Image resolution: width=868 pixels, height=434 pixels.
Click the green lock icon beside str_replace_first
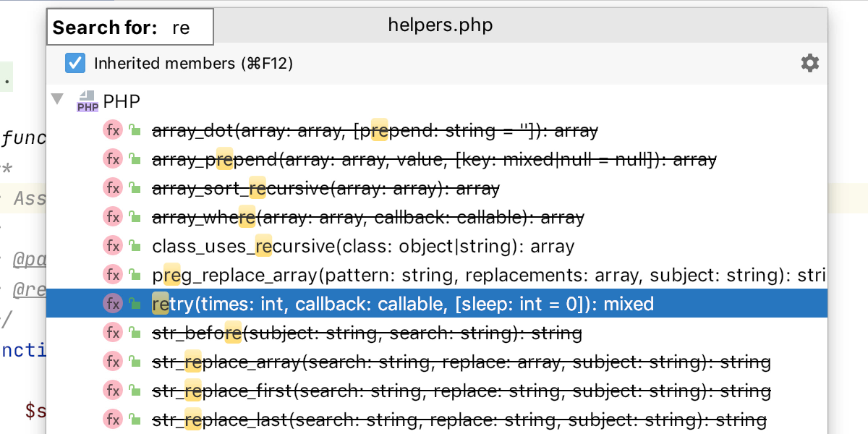coord(134,391)
